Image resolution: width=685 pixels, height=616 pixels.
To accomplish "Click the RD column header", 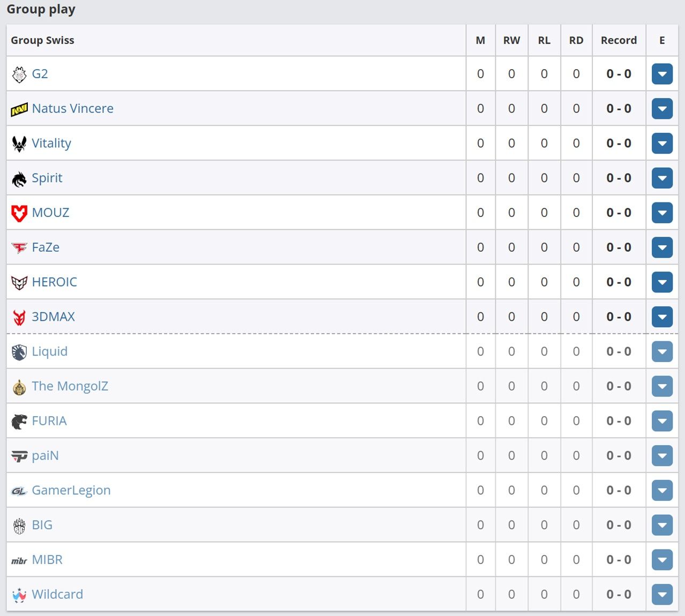I will click(576, 40).
